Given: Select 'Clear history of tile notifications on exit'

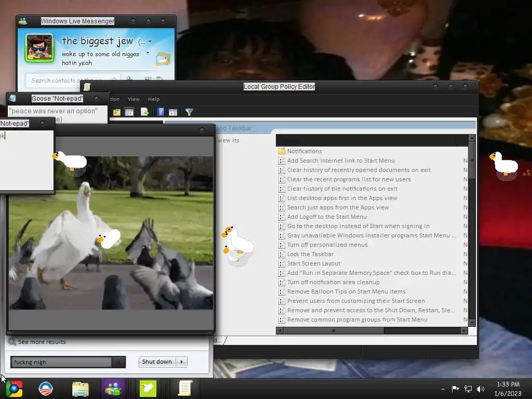Looking at the screenshot, I should pyautogui.click(x=342, y=189).
